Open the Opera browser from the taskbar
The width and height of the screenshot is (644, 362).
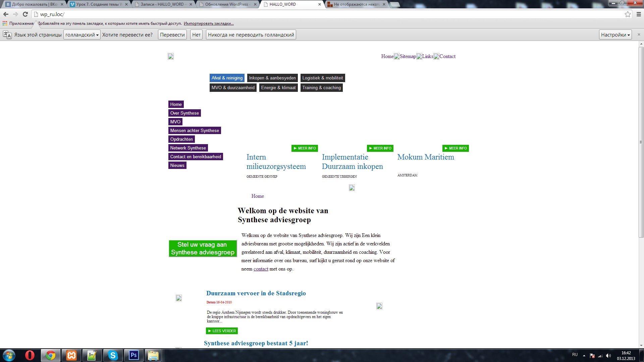tap(30, 355)
